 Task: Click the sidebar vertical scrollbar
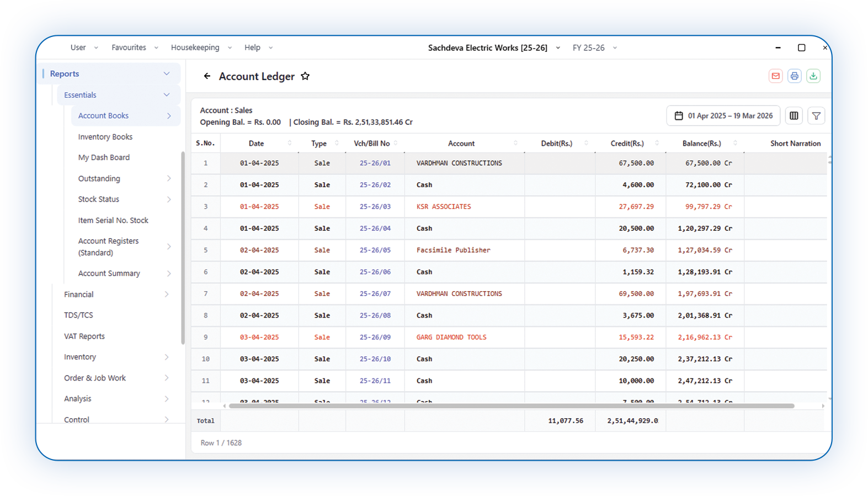[x=183, y=248]
